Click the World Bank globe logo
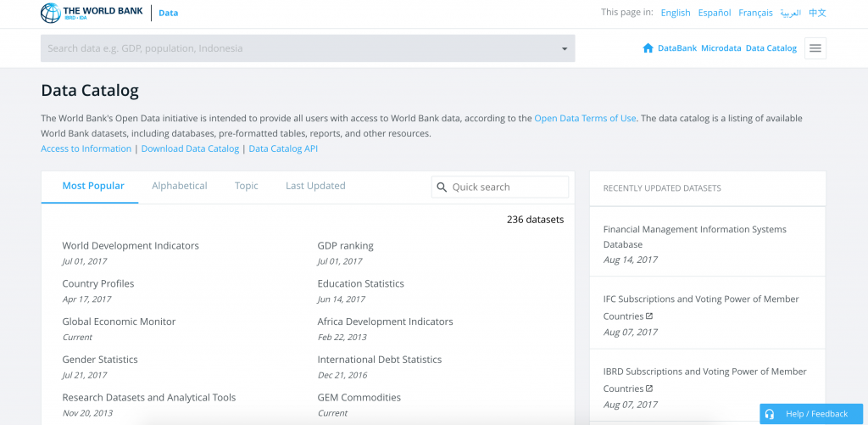The image size is (868, 425). coord(51,13)
